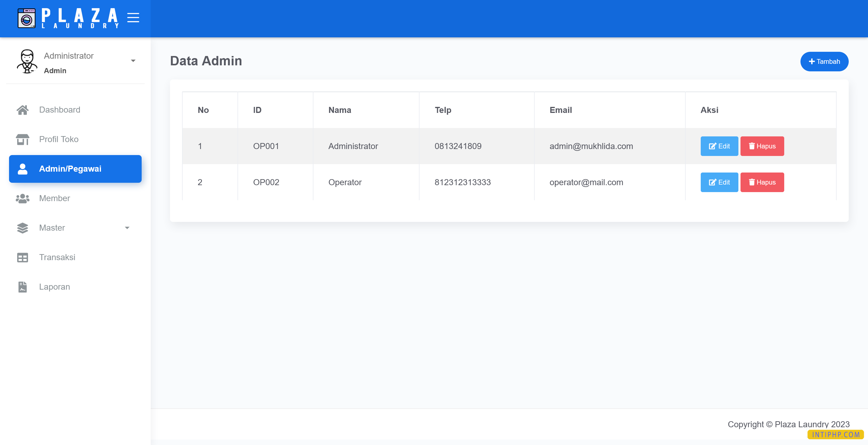The width and height of the screenshot is (868, 445).
Task: Expand the Administrator account dropdown
Action: click(x=134, y=61)
